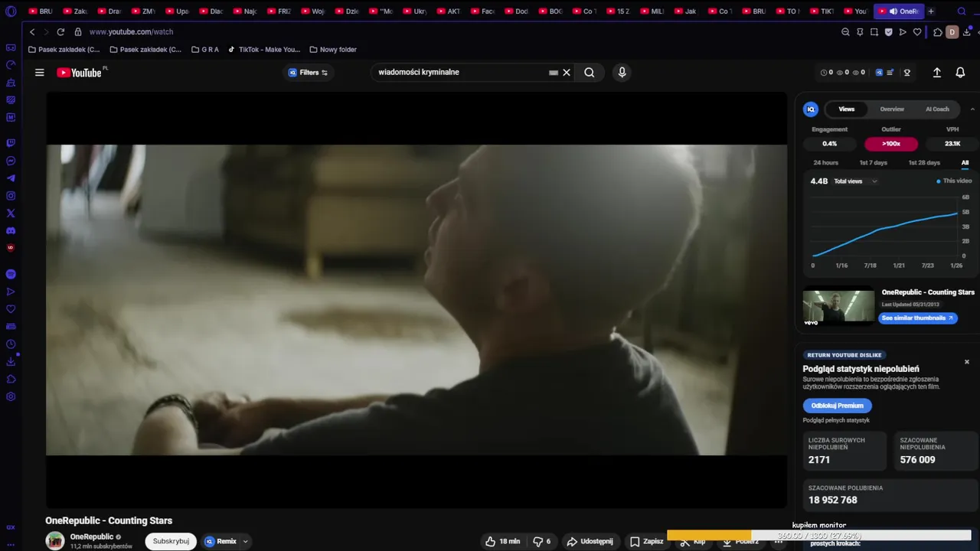Open a new browser tab with plus
The width and height of the screenshot is (980, 551).
[x=931, y=11]
